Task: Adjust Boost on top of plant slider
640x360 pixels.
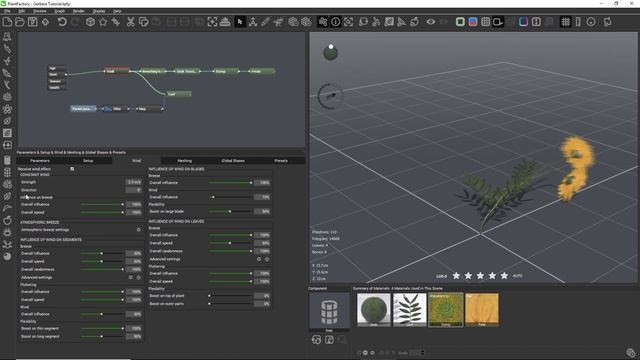Action: [230, 296]
